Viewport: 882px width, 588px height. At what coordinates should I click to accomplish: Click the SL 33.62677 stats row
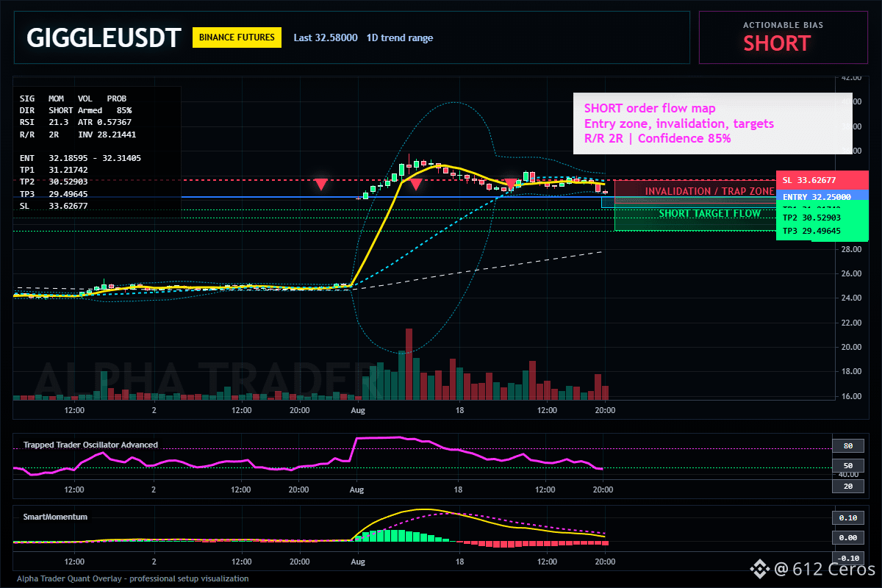54,206
